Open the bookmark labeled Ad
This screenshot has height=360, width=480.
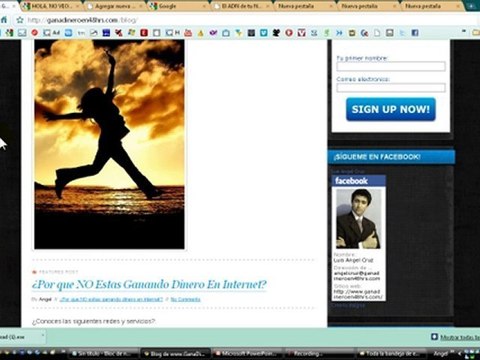pyautogui.click(x=52, y=33)
